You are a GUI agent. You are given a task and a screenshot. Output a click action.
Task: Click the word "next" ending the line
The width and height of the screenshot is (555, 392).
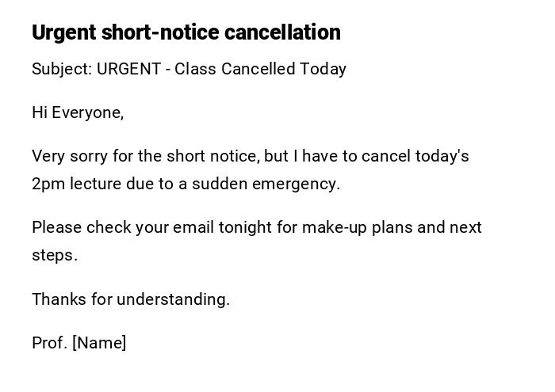point(465,227)
